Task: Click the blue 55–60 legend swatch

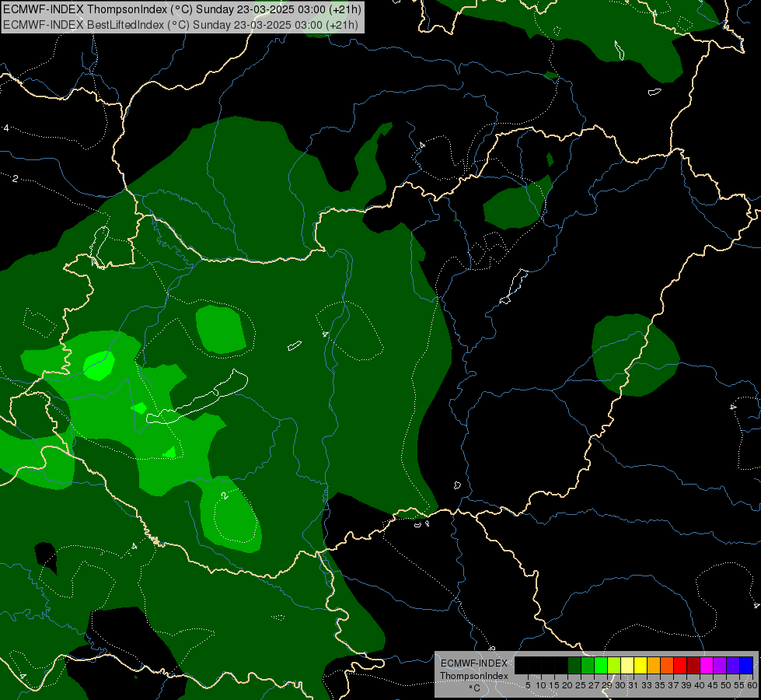Action: pos(746,665)
